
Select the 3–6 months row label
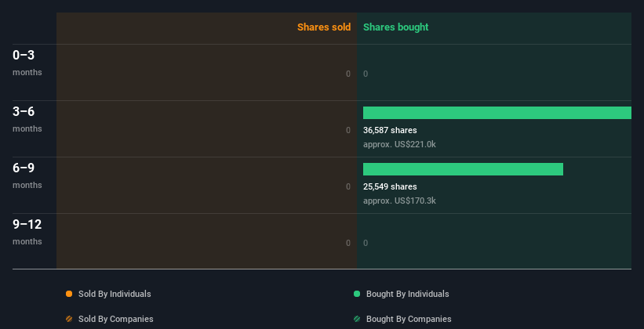(27, 119)
